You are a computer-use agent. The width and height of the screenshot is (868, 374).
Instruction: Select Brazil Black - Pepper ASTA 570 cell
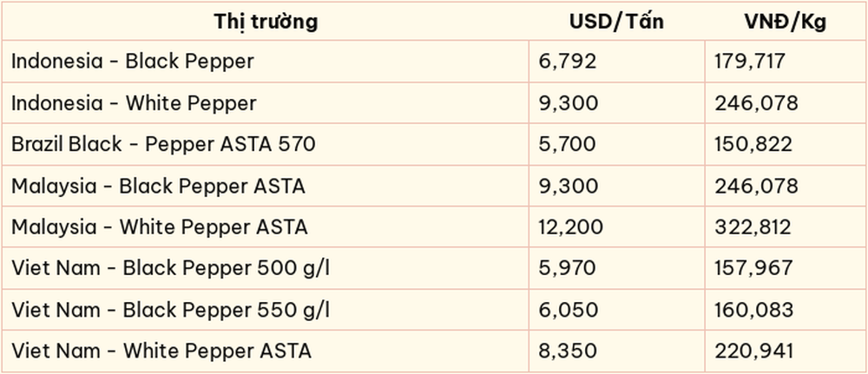266,144
